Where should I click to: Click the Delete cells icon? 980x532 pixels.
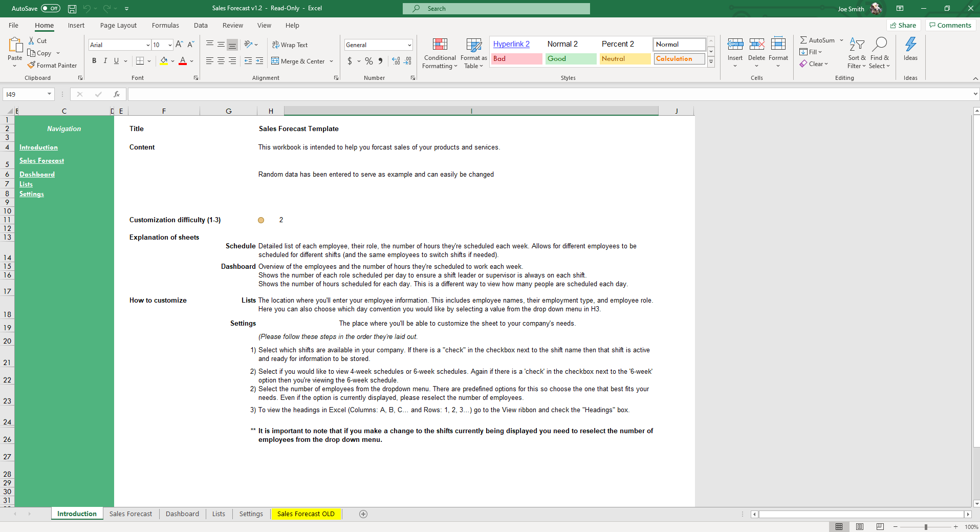click(x=757, y=45)
